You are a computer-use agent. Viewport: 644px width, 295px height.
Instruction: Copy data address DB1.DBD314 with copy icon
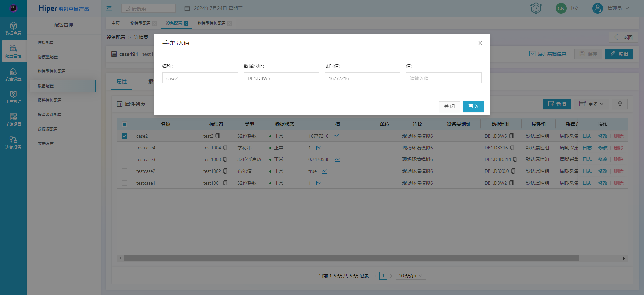pyautogui.click(x=515, y=159)
